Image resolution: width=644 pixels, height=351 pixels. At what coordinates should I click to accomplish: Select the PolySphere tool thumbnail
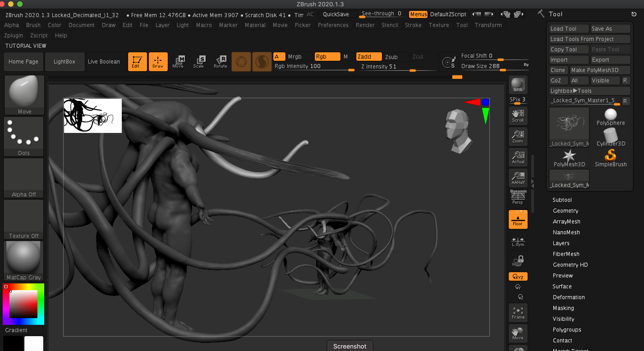610,117
